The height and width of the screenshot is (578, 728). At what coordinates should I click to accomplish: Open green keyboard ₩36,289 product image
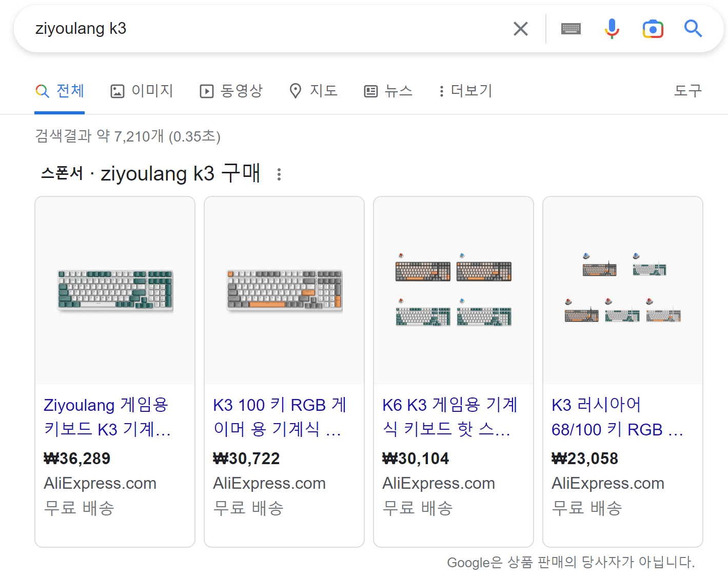[x=115, y=291]
